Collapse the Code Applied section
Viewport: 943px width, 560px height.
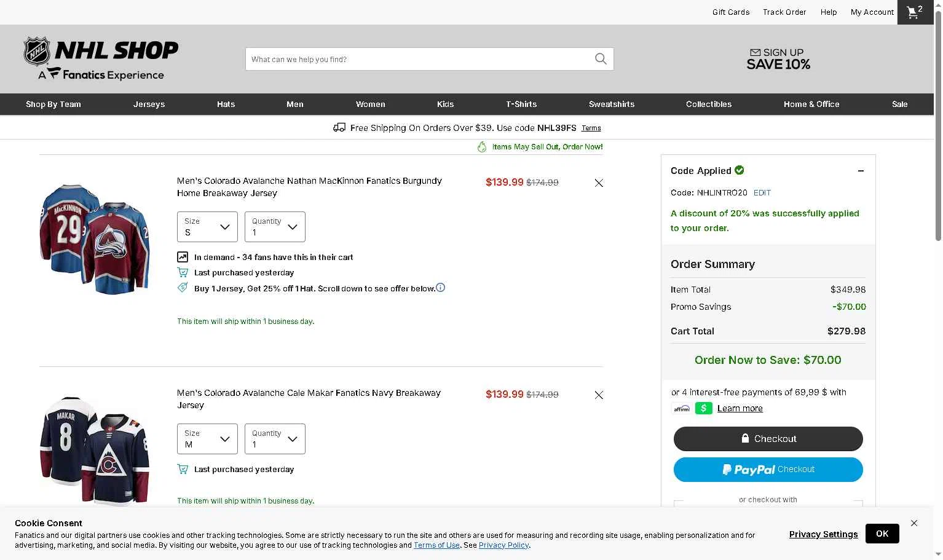tap(861, 171)
